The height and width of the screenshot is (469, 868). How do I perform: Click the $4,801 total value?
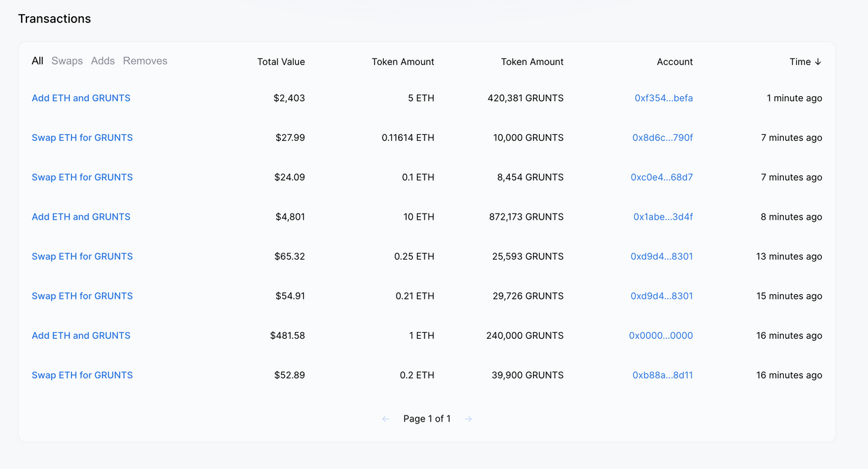click(290, 217)
